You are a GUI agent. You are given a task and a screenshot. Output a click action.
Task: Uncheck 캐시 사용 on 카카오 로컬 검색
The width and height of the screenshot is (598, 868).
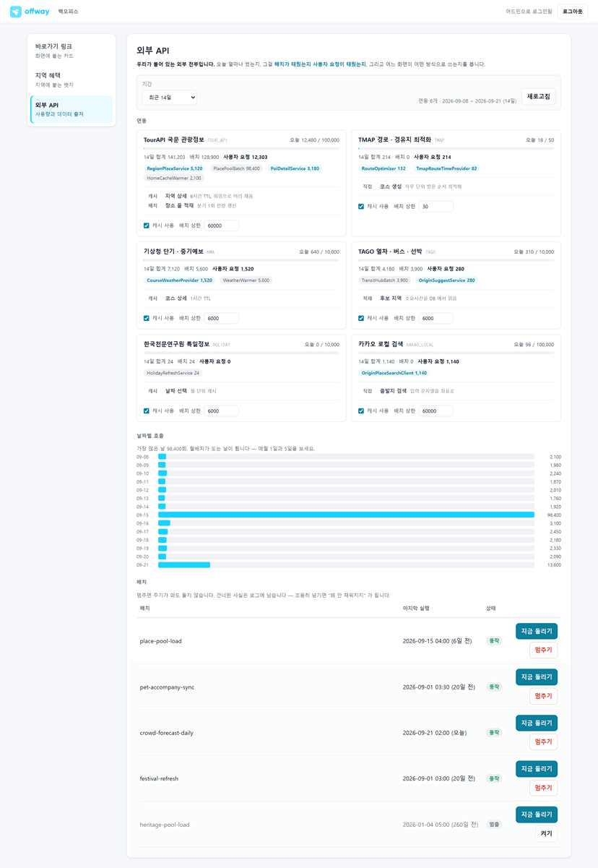click(x=361, y=411)
